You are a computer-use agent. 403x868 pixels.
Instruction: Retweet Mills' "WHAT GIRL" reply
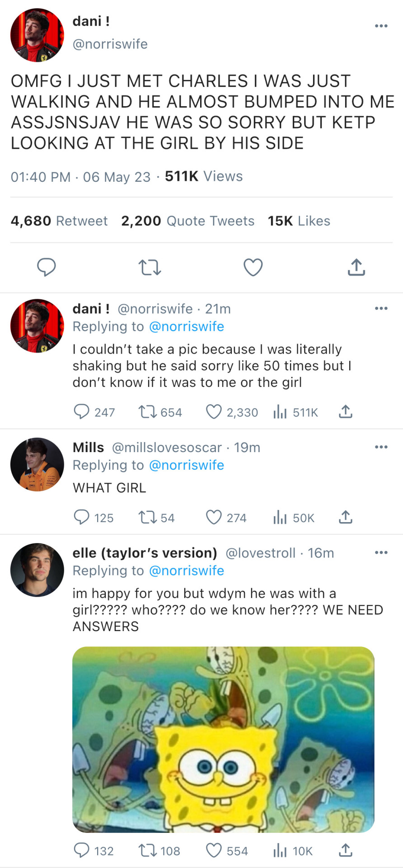click(147, 517)
